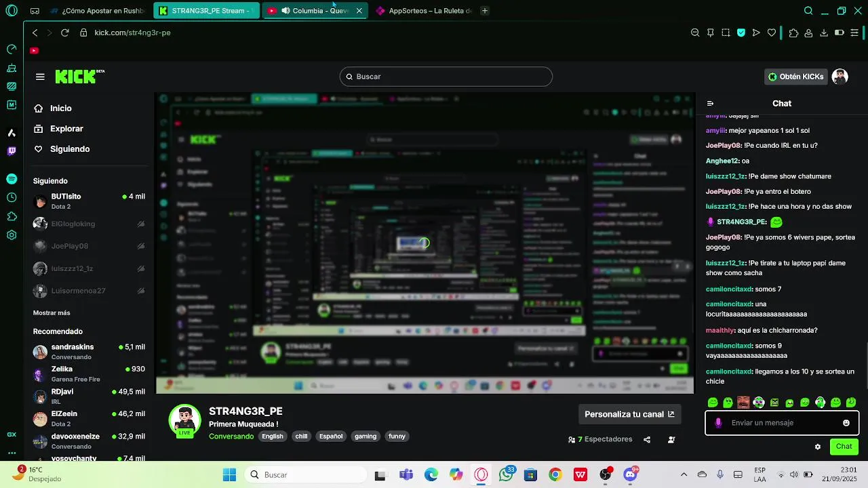Select the STR4NG3R_PE Stream tab

pyautogui.click(x=205, y=11)
